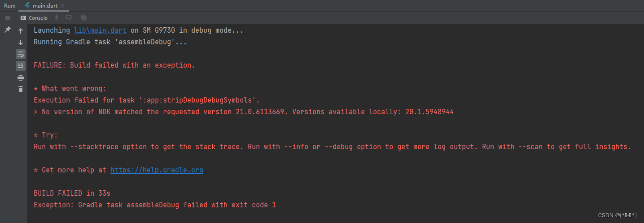Viewport: 644px width, 223px height.
Task: Click the 'Execution failed for task' line
Action: 147,100
